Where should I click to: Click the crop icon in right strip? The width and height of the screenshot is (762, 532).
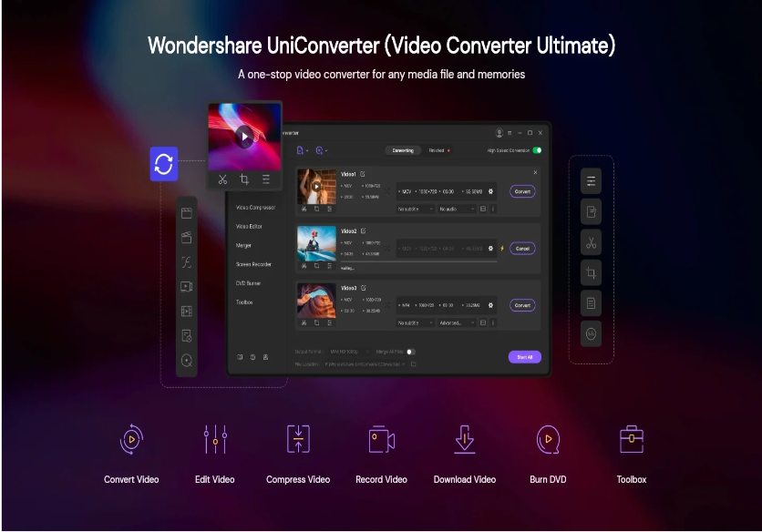591,272
